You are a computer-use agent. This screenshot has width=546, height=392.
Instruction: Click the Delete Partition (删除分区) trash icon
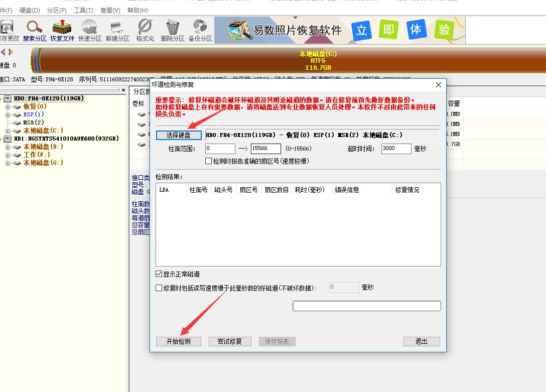point(173,30)
